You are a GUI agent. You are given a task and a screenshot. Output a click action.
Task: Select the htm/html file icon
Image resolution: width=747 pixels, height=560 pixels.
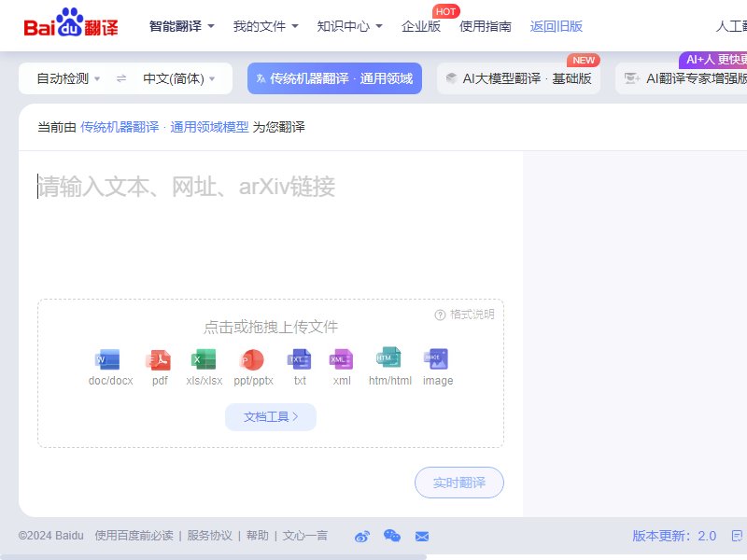pos(388,358)
